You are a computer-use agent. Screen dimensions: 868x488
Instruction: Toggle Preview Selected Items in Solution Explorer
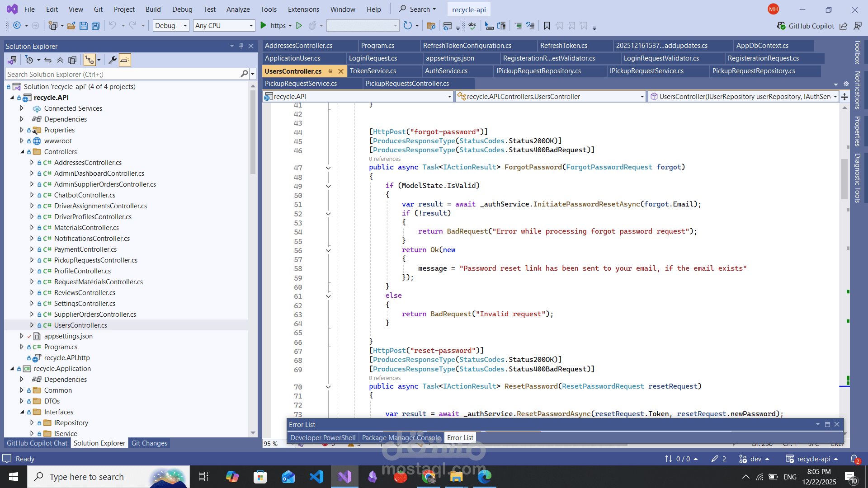125,60
